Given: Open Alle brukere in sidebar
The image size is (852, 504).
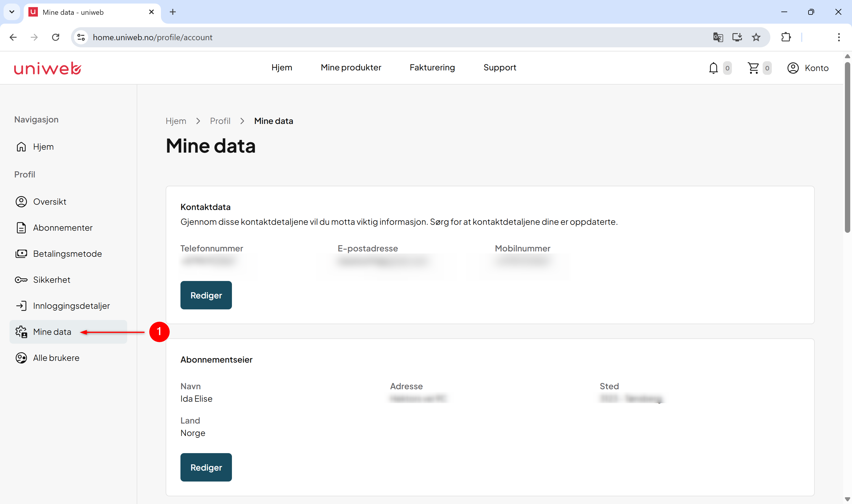Looking at the screenshot, I should pyautogui.click(x=68, y=358).
